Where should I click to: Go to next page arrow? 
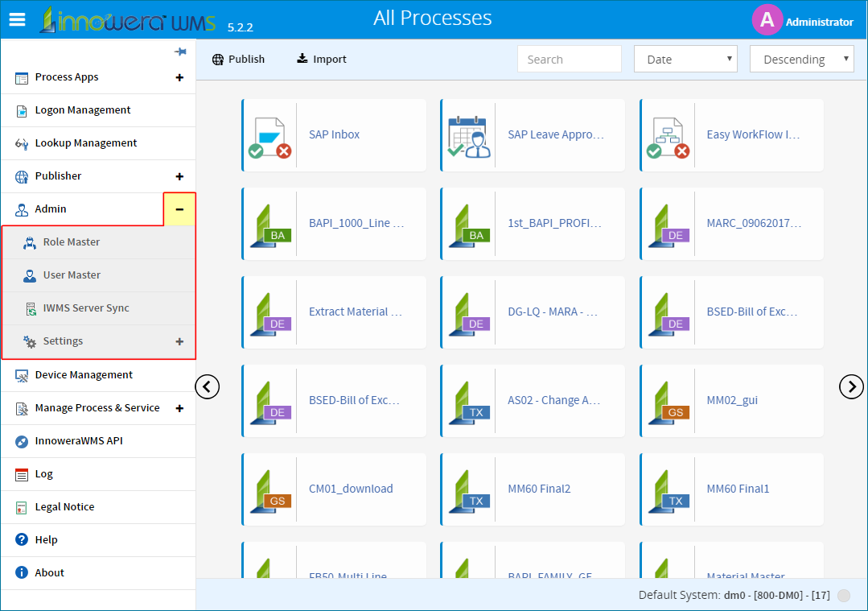click(x=851, y=386)
